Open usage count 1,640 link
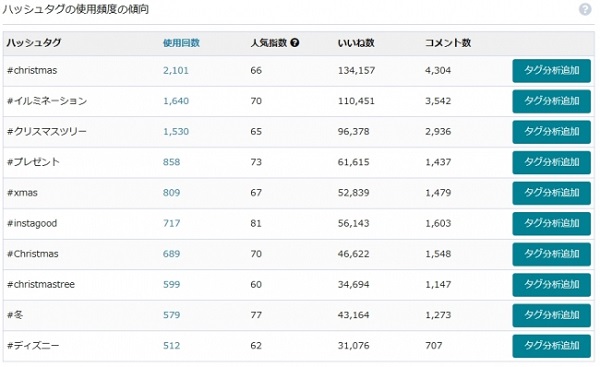Screen dimensions: 600x367 pyautogui.click(x=176, y=101)
